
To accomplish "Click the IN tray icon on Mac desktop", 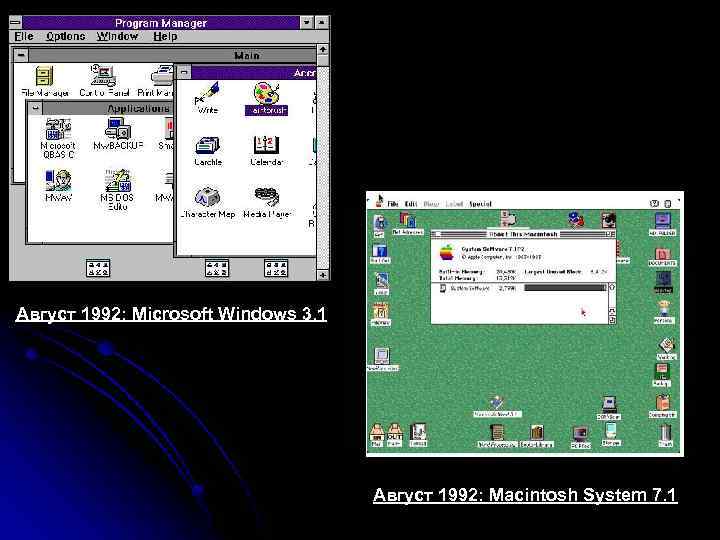I will (x=377, y=432).
